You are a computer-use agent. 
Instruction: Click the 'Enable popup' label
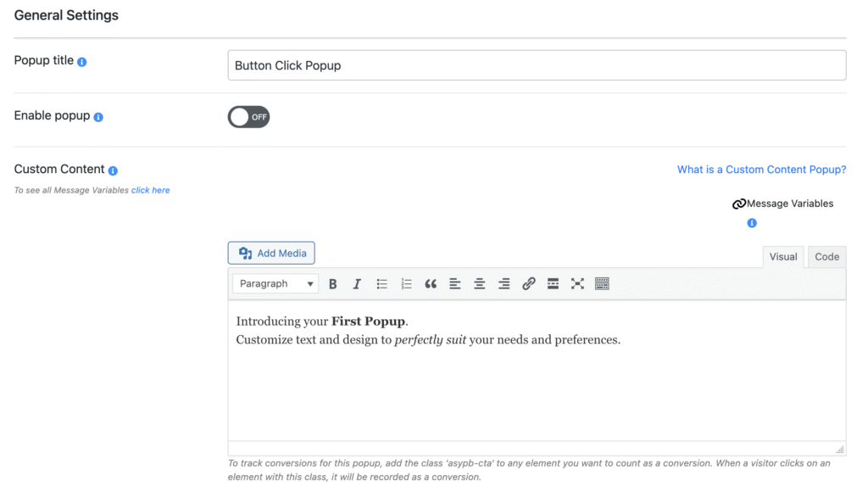coord(52,115)
